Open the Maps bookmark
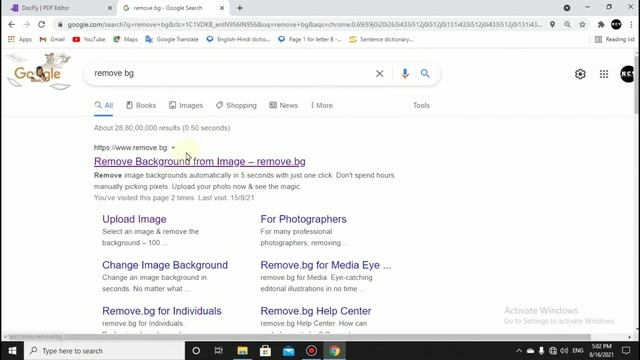This screenshot has height=360, width=640. (125, 39)
